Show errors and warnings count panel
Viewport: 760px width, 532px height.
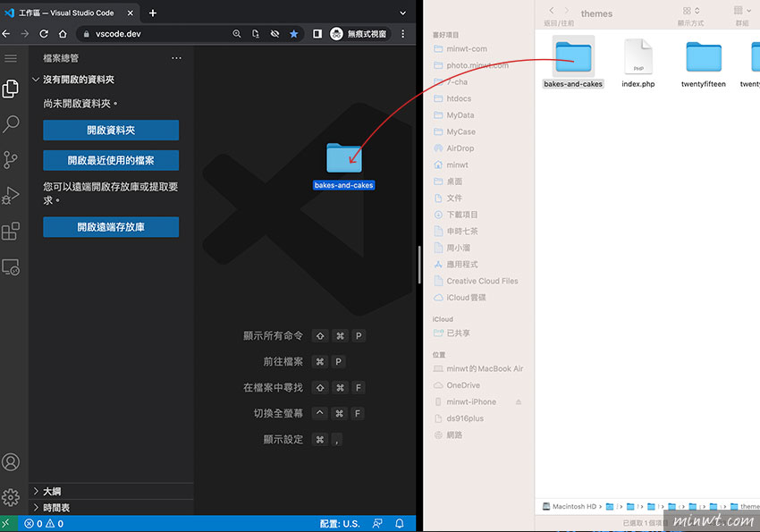(44, 523)
